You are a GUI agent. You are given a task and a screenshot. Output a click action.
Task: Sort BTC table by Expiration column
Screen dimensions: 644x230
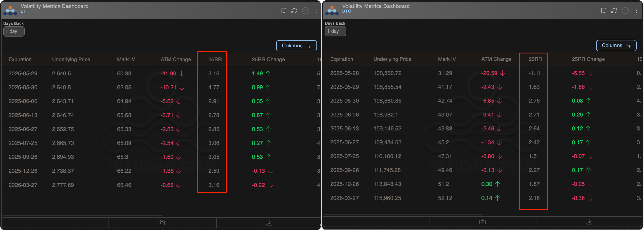tap(342, 59)
